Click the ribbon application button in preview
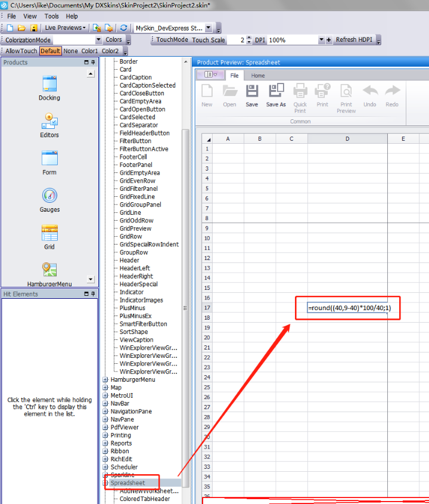429x504 pixels. click(x=210, y=75)
